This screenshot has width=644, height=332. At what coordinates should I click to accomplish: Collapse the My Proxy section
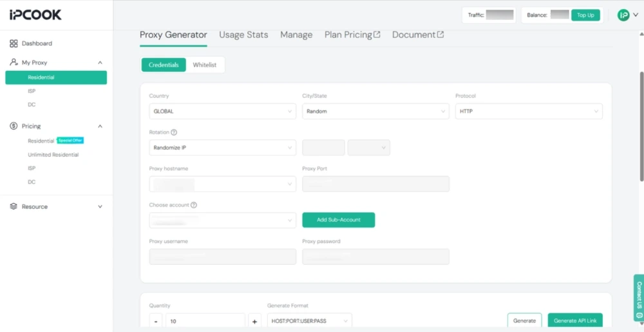tap(100, 63)
